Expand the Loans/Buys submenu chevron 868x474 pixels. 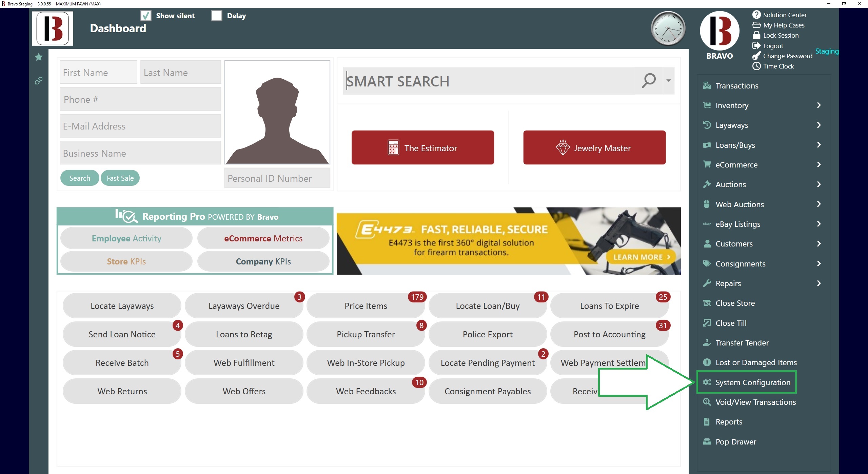tap(819, 145)
